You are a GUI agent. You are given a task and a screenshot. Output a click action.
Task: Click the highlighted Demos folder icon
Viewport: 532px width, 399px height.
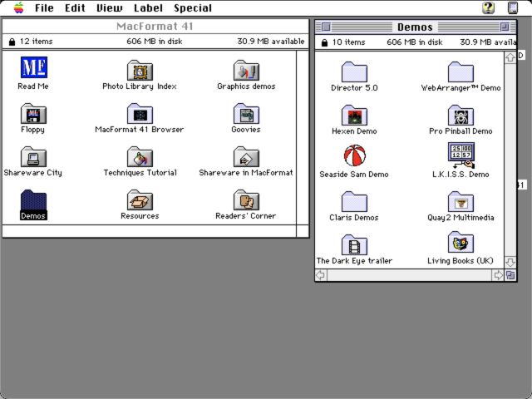33,199
